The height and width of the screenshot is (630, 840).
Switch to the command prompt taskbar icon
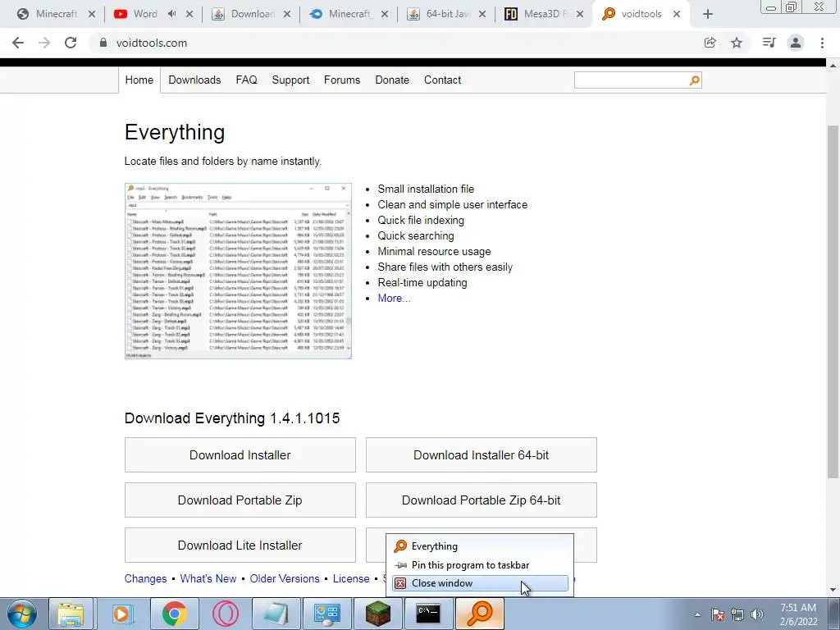[x=428, y=614]
